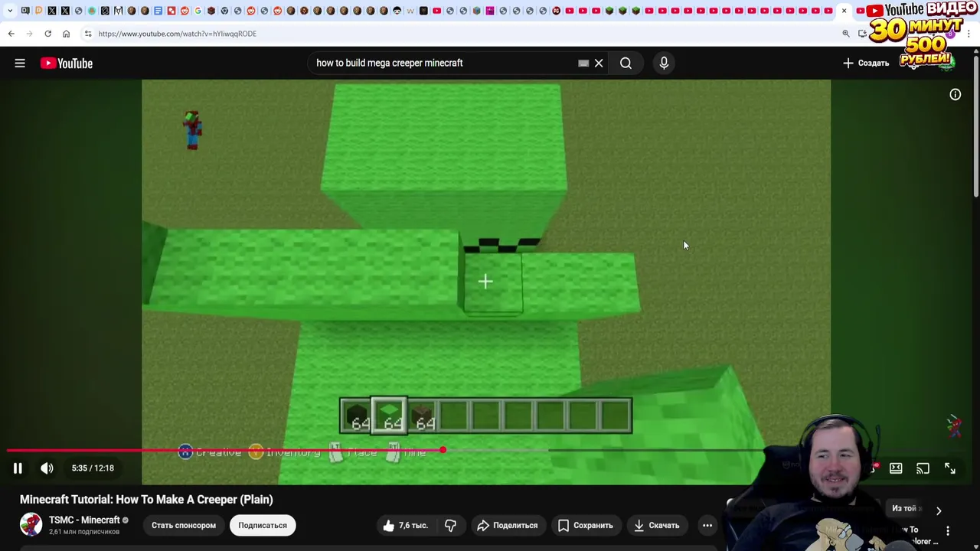Pause the playing video
The width and height of the screenshot is (980, 551).
pos(18,468)
